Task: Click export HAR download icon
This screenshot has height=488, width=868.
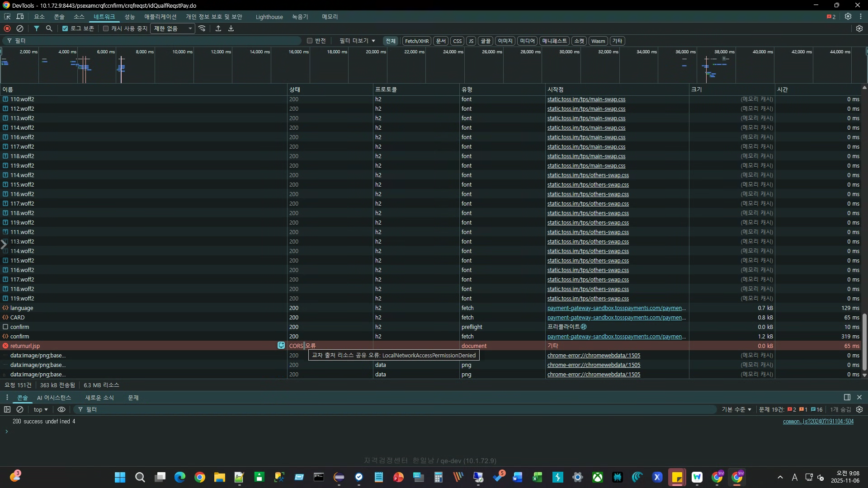Action: click(231, 28)
